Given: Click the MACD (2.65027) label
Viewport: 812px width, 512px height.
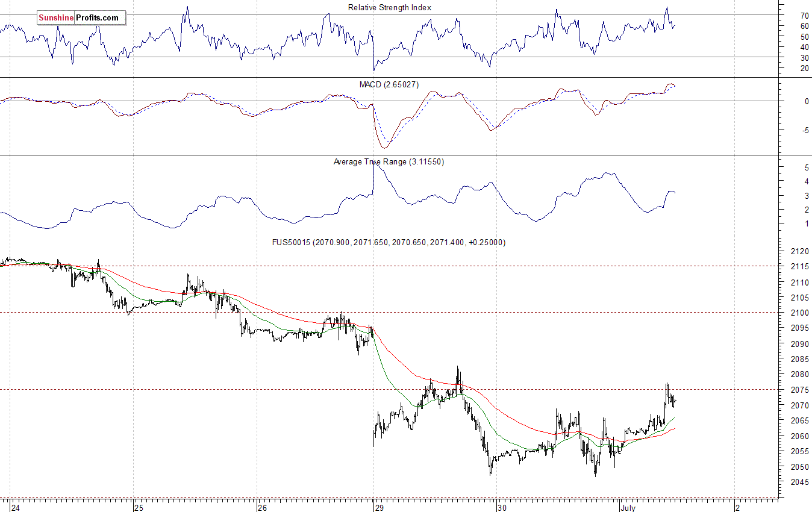Looking at the screenshot, I should click(389, 85).
